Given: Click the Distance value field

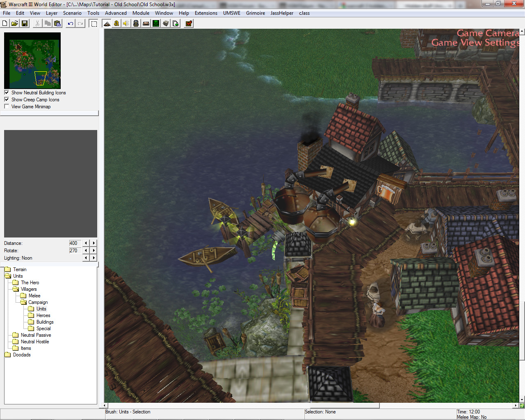Looking at the screenshot, I should (75, 243).
